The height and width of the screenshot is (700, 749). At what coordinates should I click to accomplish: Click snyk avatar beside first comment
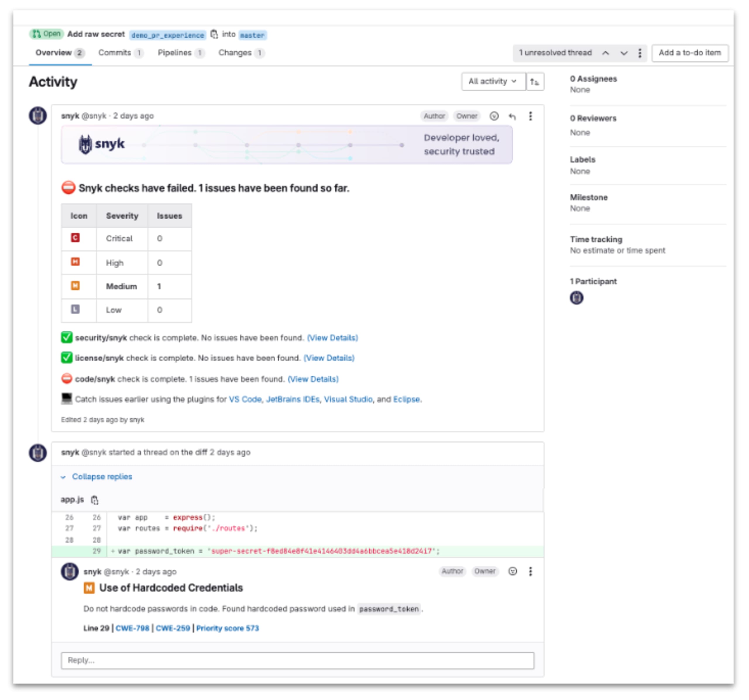38,115
